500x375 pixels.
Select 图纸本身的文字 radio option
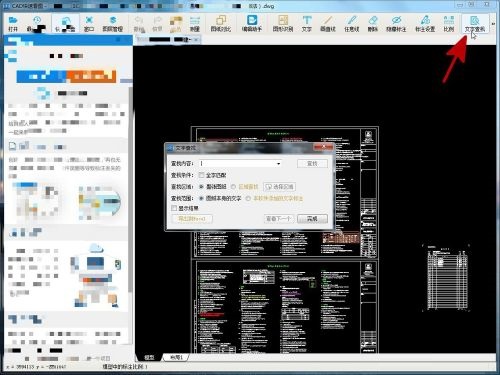(201, 198)
